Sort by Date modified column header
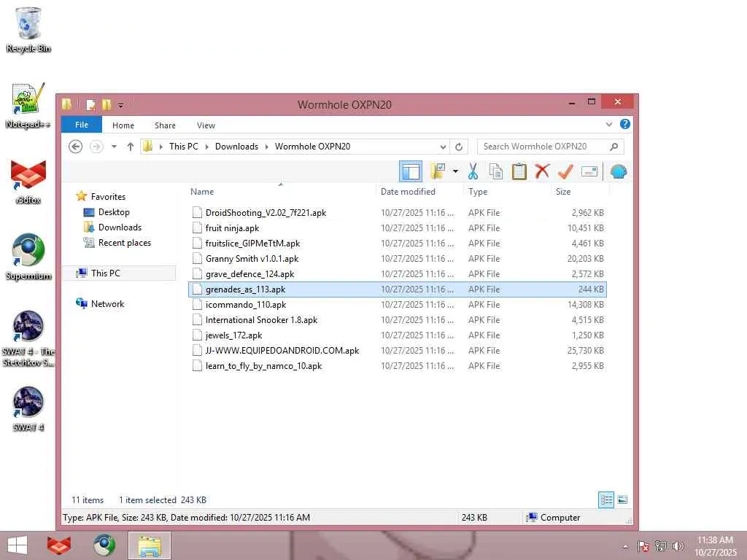 (x=408, y=192)
